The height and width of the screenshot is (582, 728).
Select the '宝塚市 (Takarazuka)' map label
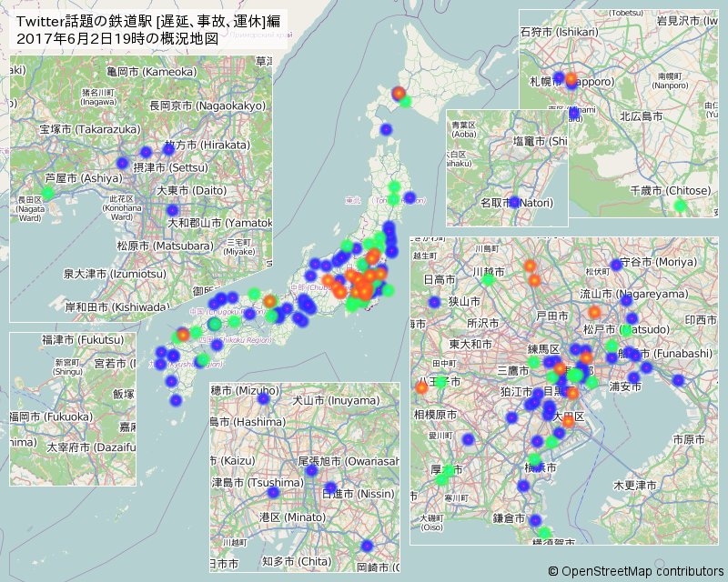pos(90,129)
